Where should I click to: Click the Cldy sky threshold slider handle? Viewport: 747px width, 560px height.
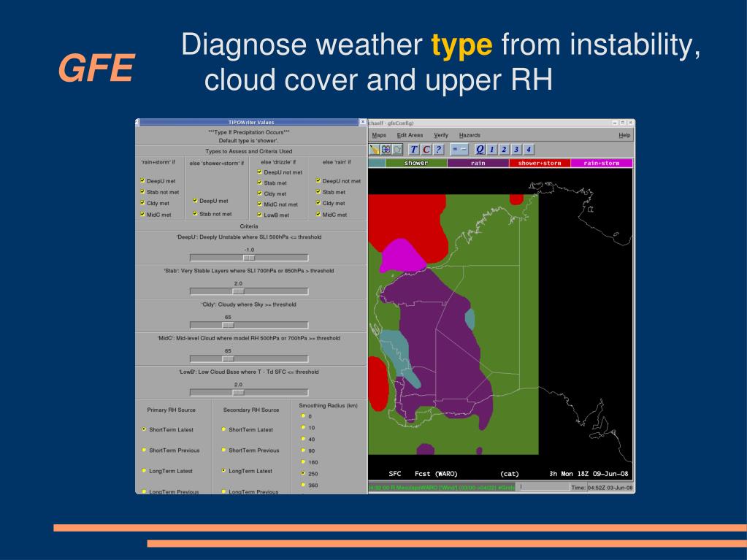tap(229, 325)
